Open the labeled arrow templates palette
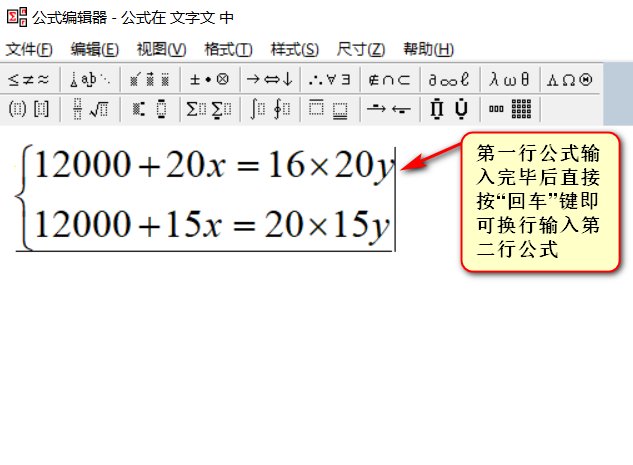This screenshot has width=633, height=465. (390, 109)
